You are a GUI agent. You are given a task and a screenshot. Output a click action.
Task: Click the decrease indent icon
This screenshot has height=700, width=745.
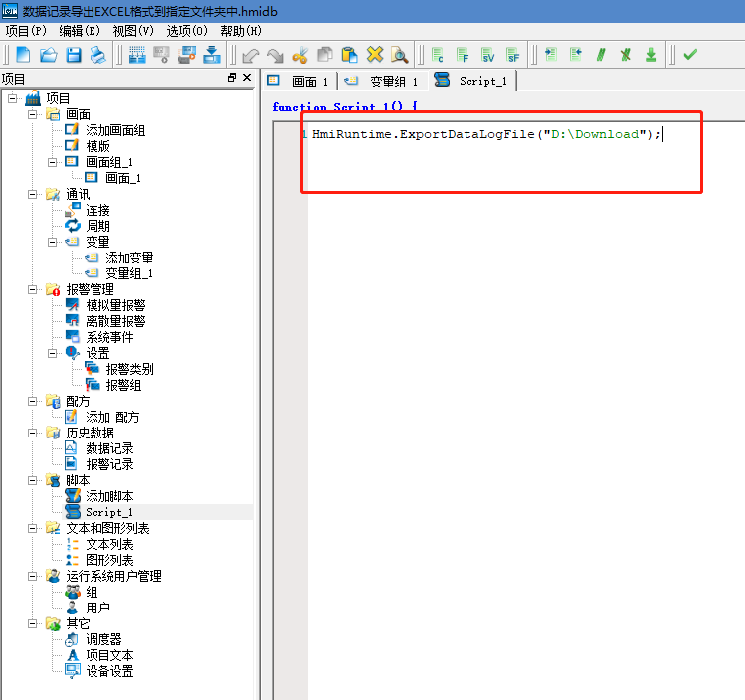576,54
